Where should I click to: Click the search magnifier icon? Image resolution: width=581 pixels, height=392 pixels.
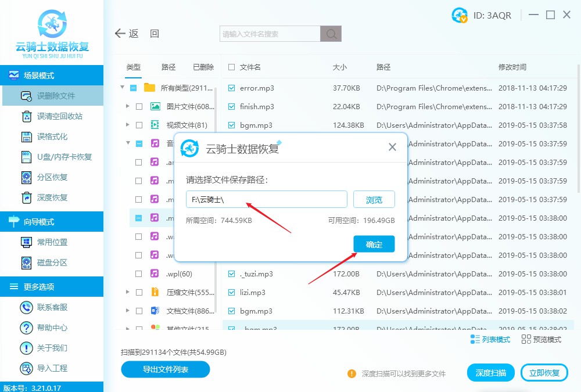(x=331, y=34)
